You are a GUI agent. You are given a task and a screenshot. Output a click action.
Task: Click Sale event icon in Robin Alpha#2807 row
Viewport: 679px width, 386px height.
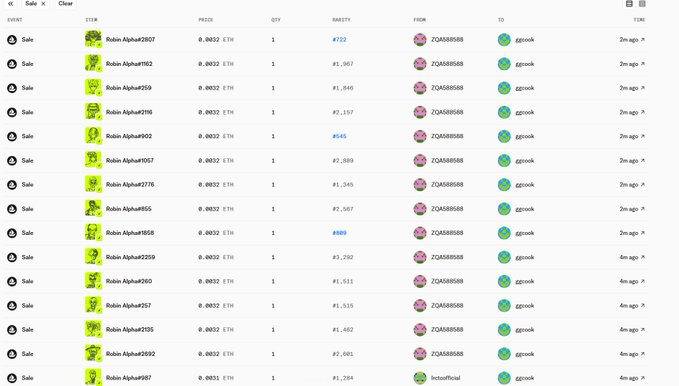point(12,39)
